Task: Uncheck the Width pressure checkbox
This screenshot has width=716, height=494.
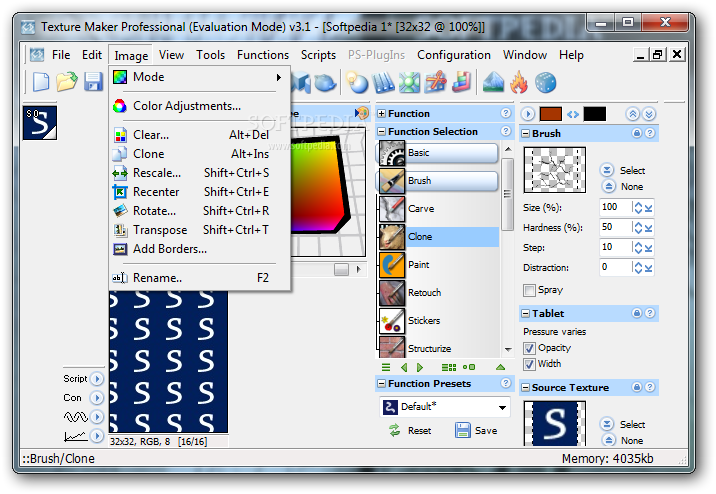Action: click(529, 364)
